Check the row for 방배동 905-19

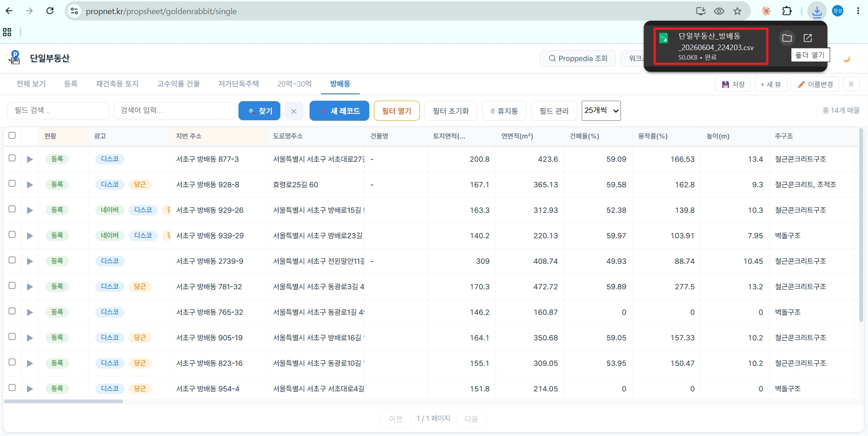click(x=12, y=337)
